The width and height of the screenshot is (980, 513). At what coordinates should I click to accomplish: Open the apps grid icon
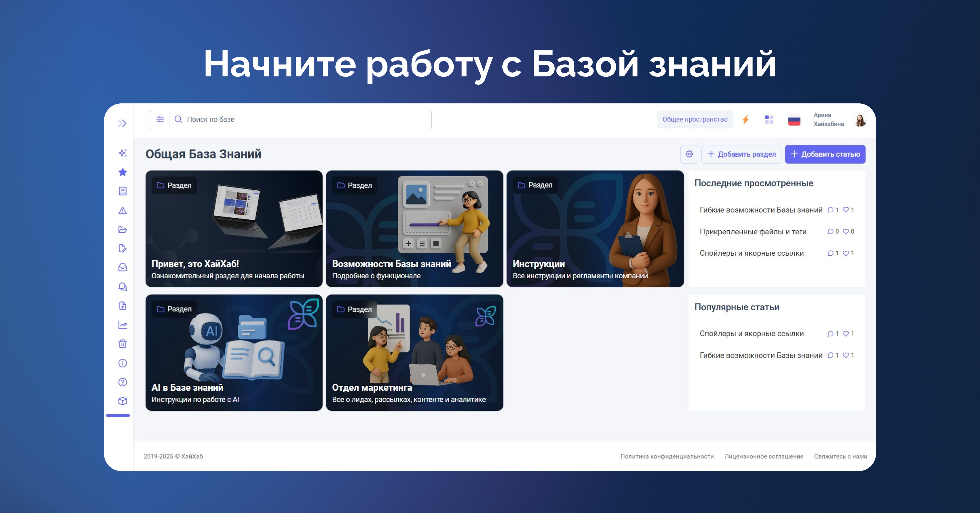(x=769, y=120)
